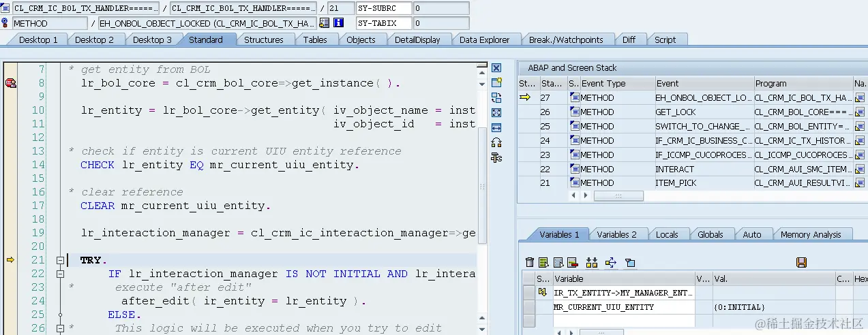Open the Script tab

click(x=665, y=39)
